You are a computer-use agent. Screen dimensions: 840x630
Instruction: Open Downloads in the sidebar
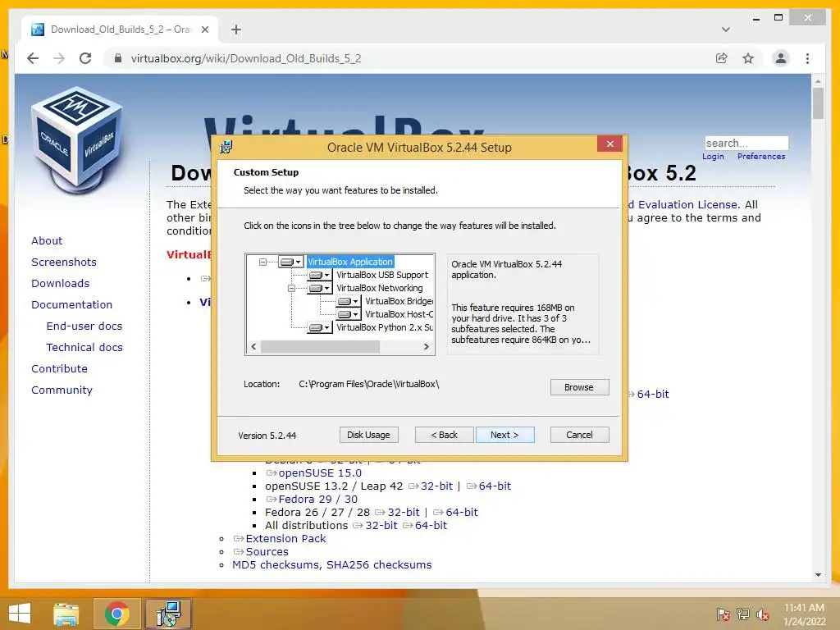(60, 283)
